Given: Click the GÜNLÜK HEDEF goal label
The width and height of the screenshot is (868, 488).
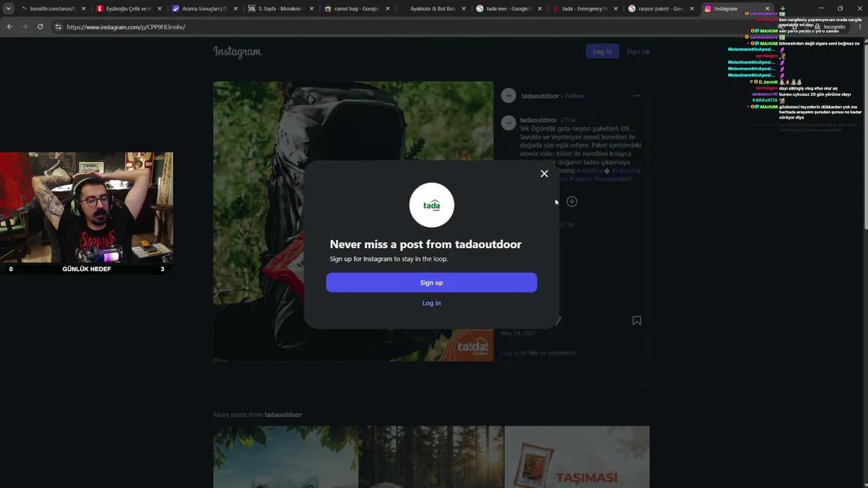Looking at the screenshot, I should tap(87, 269).
